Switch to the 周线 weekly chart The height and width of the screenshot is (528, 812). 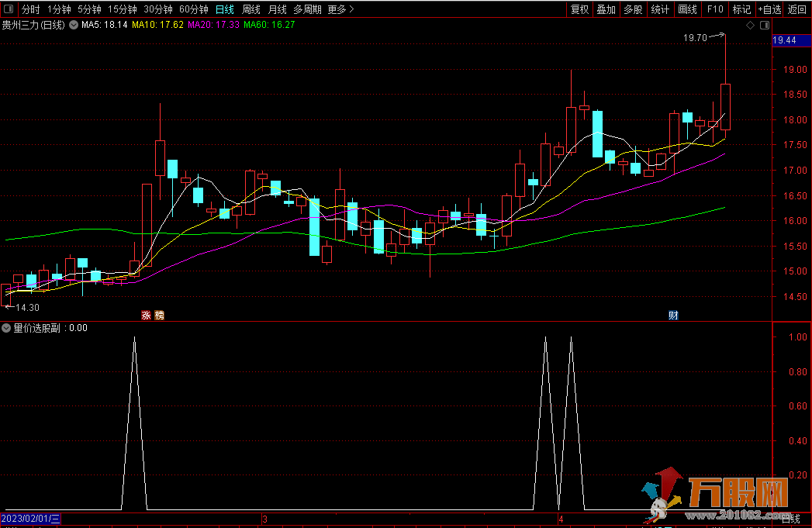(251, 9)
